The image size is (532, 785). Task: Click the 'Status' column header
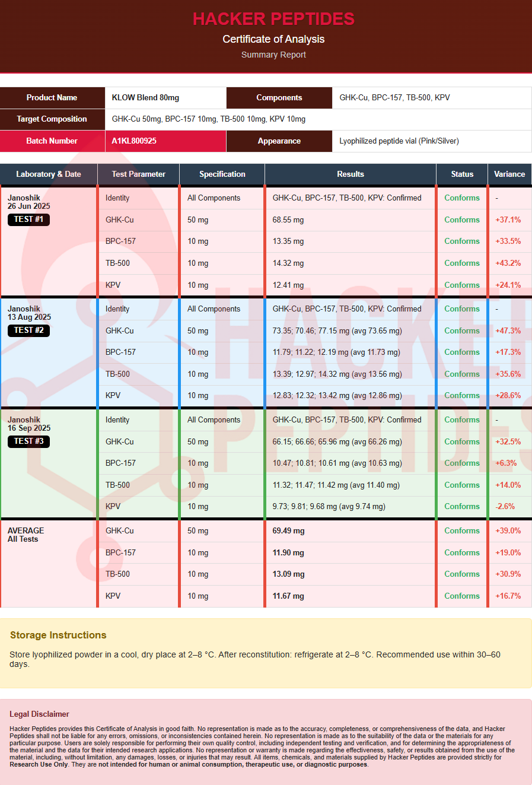coord(462,174)
